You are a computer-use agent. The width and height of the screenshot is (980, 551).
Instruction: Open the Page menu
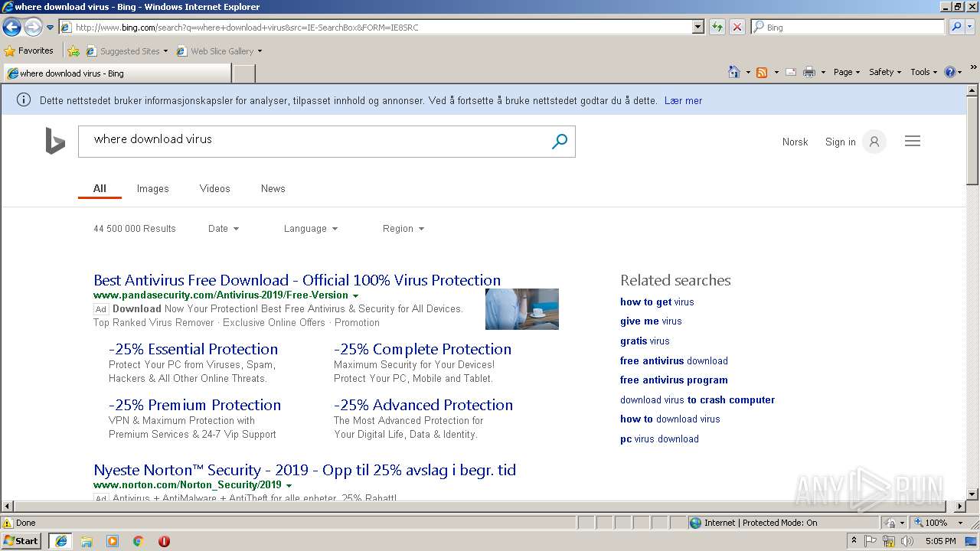[x=847, y=72]
